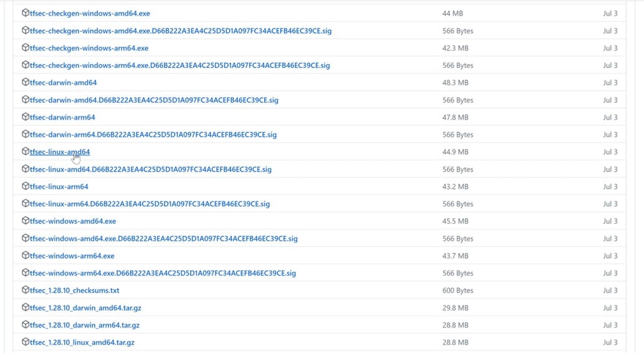Download tfsec-windows-arm64.exe file
The height and width of the screenshot is (353, 644).
(x=72, y=256)
